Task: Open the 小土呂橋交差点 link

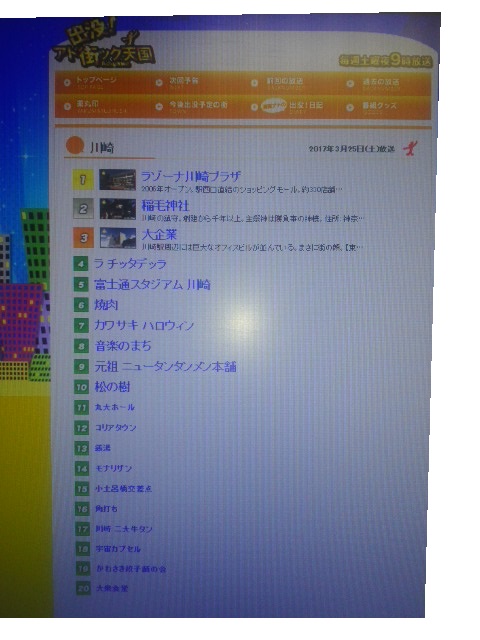Action: point(124,488)
